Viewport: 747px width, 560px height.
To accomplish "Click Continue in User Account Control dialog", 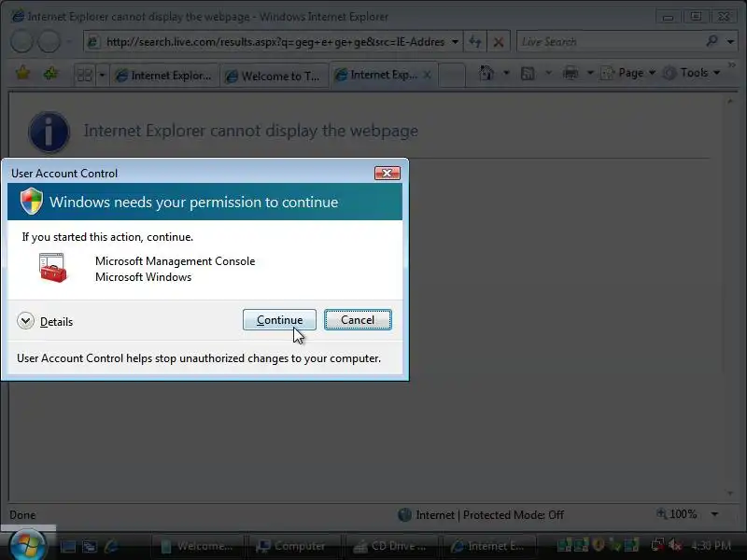I will (x=279, y=320).
